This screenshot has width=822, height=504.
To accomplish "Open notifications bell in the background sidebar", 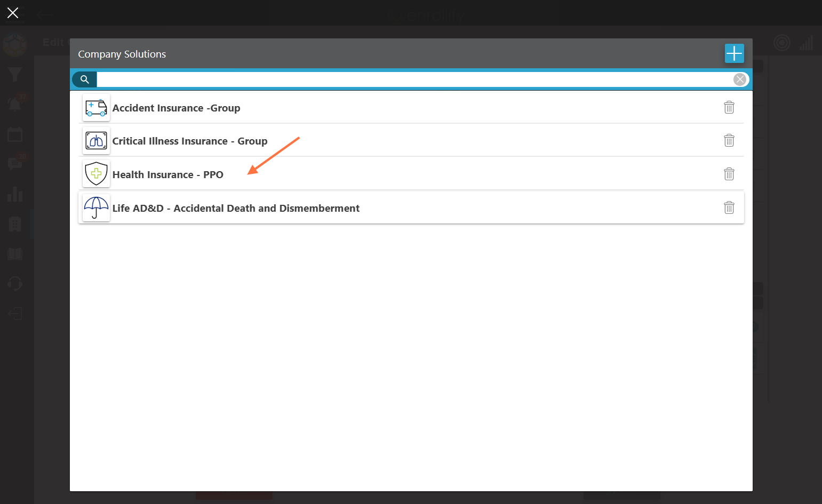I will [x=15, y=104].
